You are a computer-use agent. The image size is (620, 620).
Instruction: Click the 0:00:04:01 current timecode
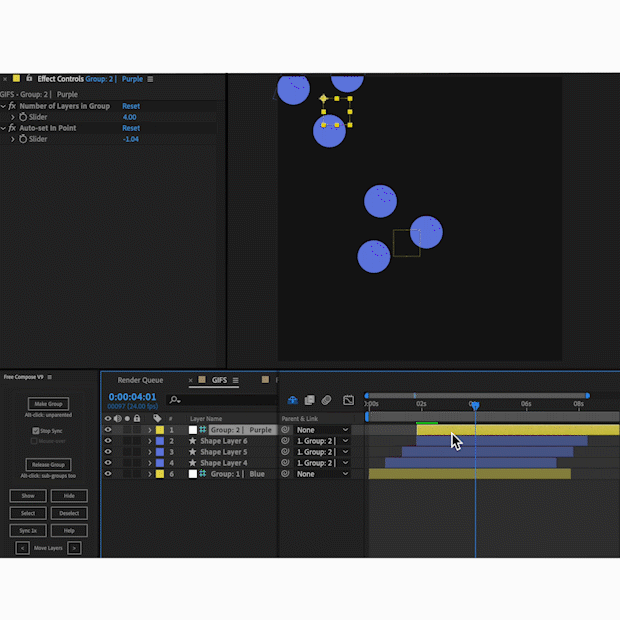[x=132, y=397]
